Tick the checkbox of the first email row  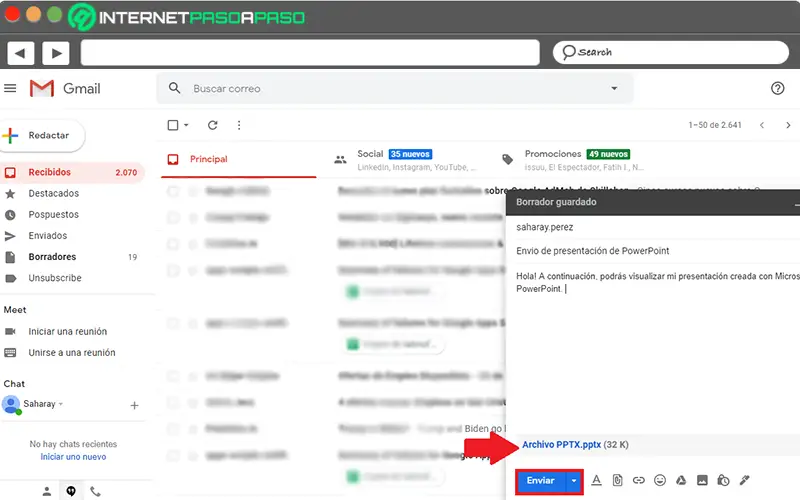(173, 191)
